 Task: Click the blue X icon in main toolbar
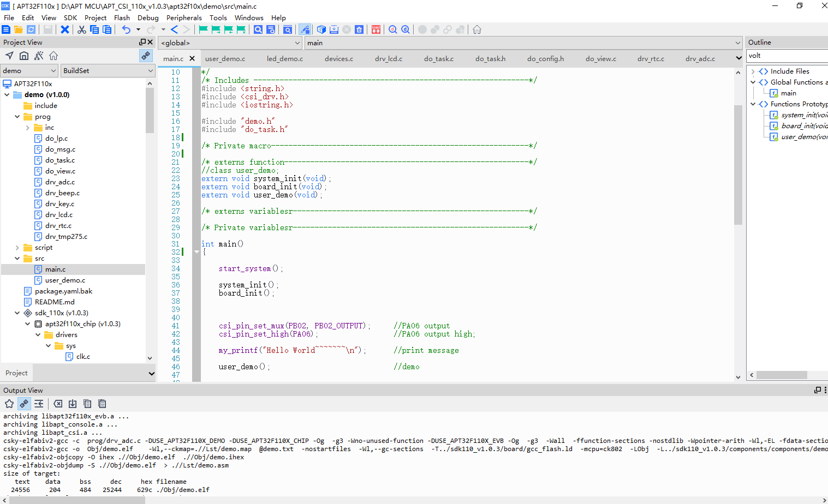click(65, 29)
